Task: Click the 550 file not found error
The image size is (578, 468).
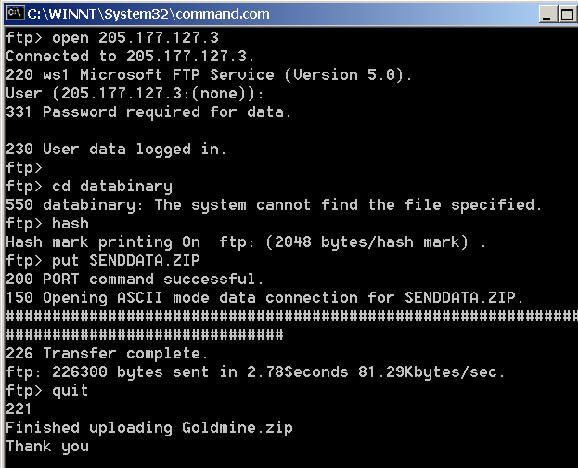Action: tap(274, 205)
